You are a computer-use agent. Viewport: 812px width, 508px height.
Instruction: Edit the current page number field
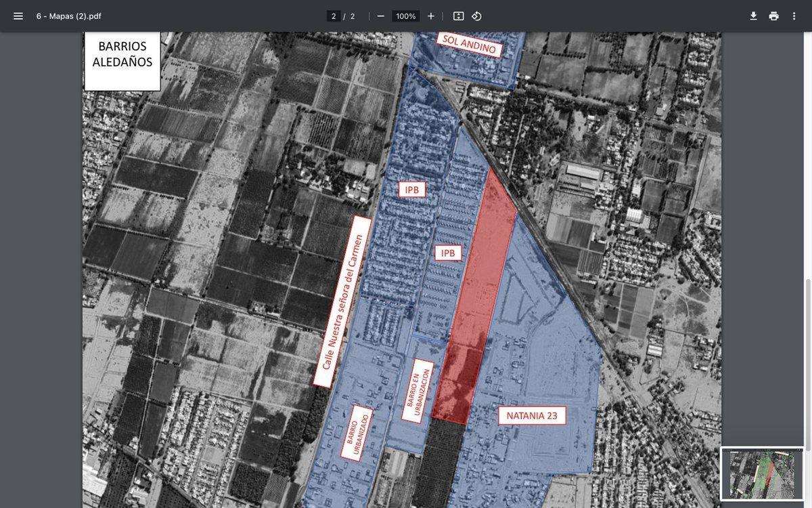pyautogui.click(x=334, y=16)
